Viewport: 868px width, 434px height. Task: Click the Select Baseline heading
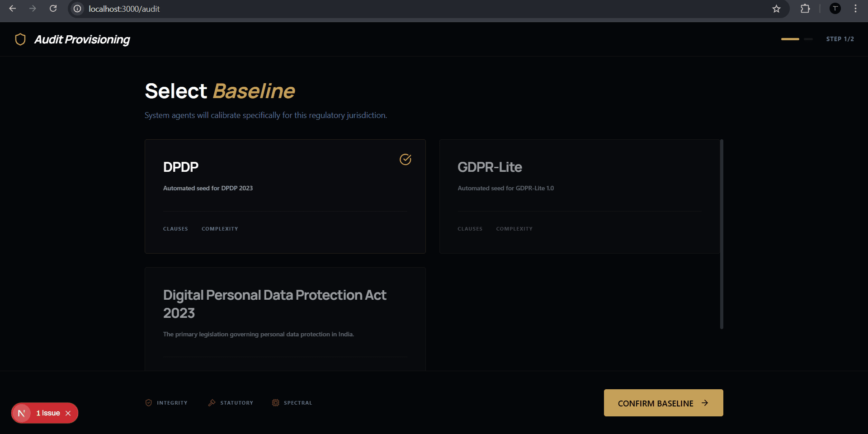pyautogui.click(x=220, y=91)
